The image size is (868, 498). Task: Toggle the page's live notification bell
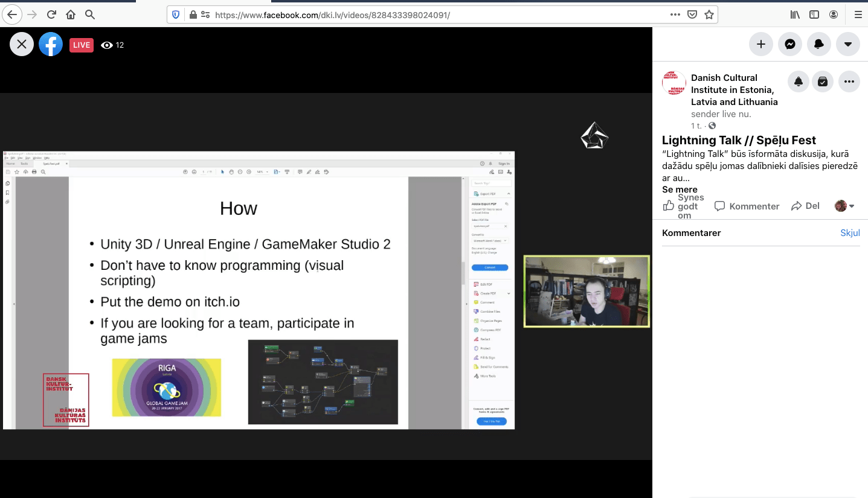tap(798, 82)
